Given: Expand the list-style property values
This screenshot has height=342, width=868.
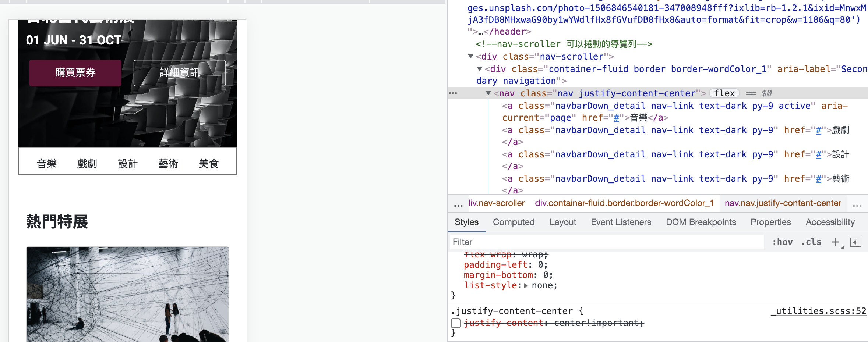Looking at the screenshot, I should (526, 285).
